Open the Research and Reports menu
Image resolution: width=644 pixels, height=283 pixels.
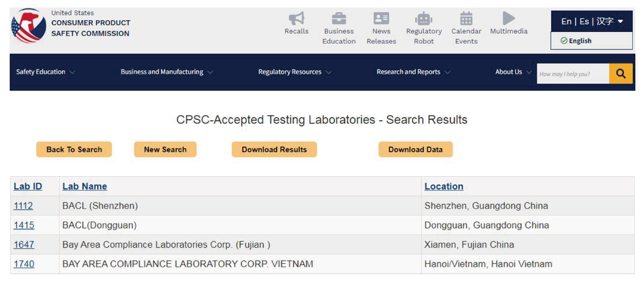click(x=413, y=72)
